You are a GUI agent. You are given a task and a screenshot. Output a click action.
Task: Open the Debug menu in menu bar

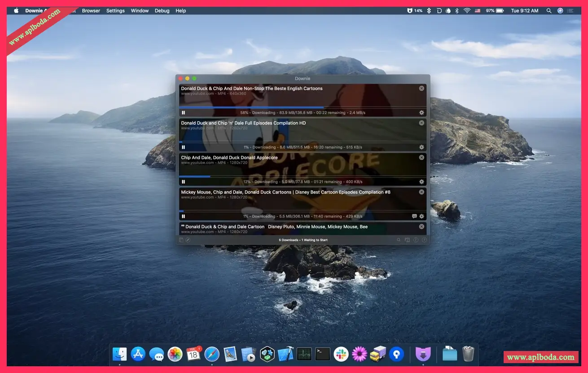[162, 11]
